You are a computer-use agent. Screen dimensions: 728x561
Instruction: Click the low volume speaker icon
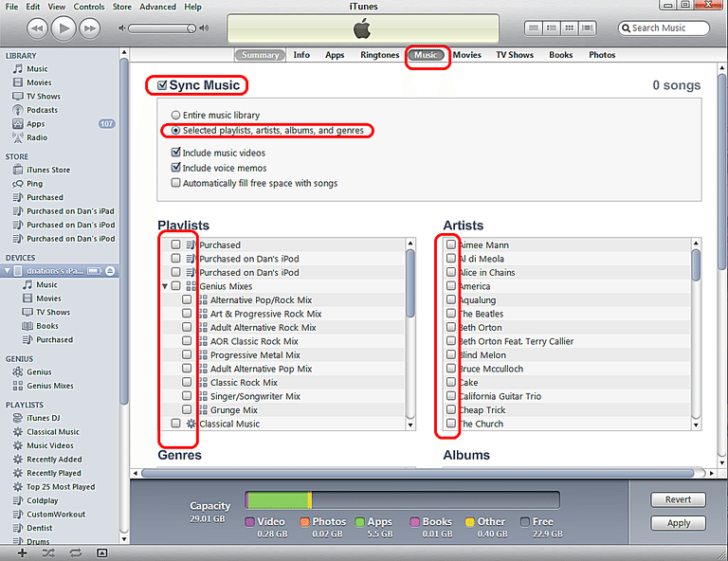121,28
